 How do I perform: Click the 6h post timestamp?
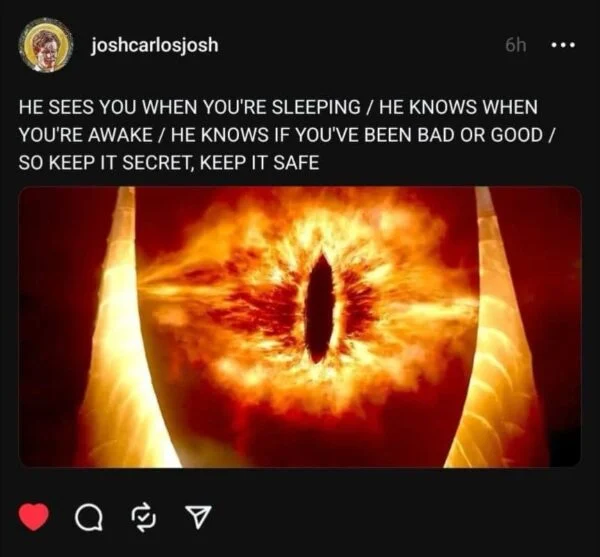(515, 46)
